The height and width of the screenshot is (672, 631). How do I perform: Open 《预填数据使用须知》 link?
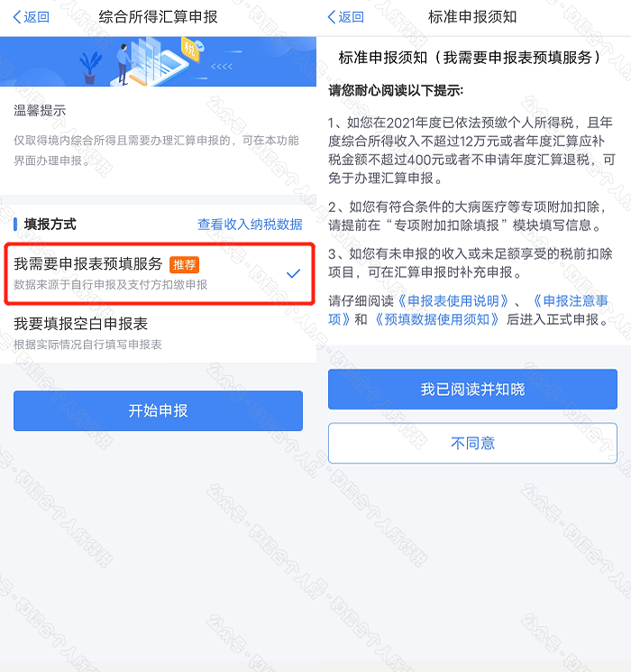click(x=436, y=319)
